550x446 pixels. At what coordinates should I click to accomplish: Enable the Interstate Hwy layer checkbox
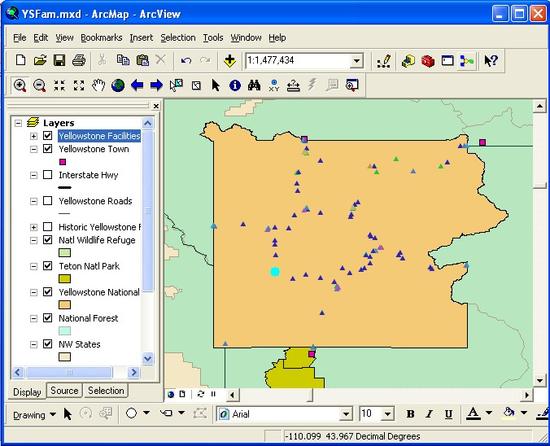click(48, 175)
